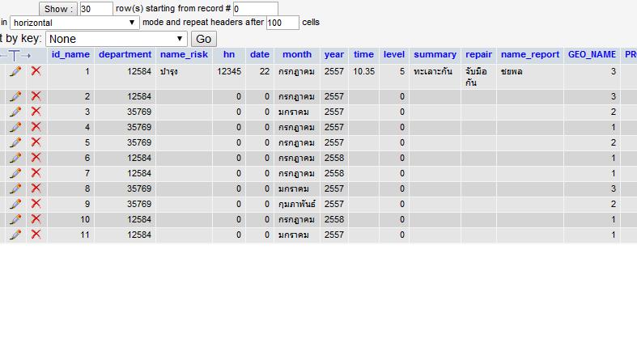
Task: Delete row with id_name 3
Action: click(36, 112)
